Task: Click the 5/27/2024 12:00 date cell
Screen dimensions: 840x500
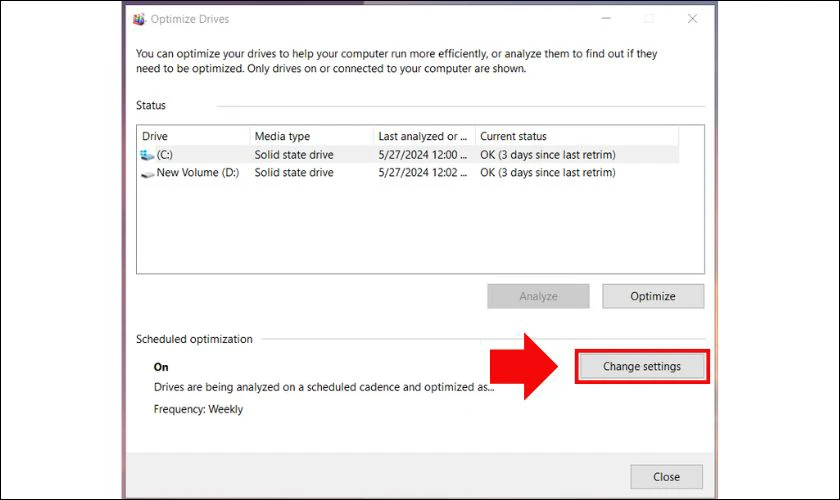Action: [x=423, y=155]
